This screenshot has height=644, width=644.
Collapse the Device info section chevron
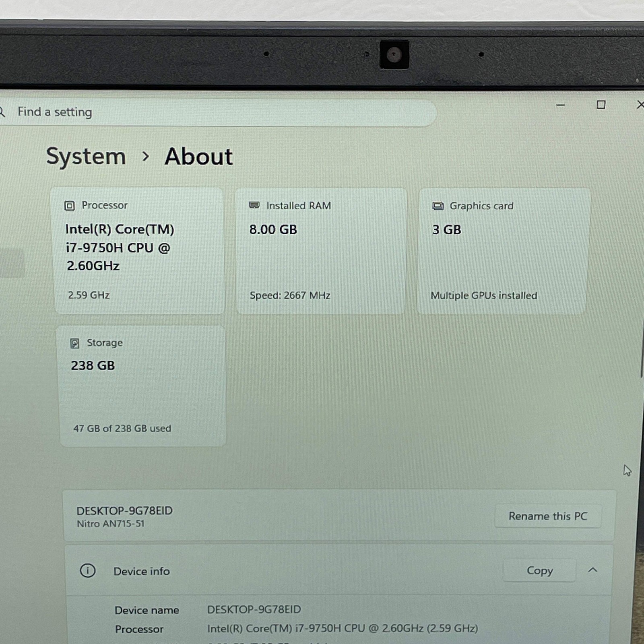592,570
